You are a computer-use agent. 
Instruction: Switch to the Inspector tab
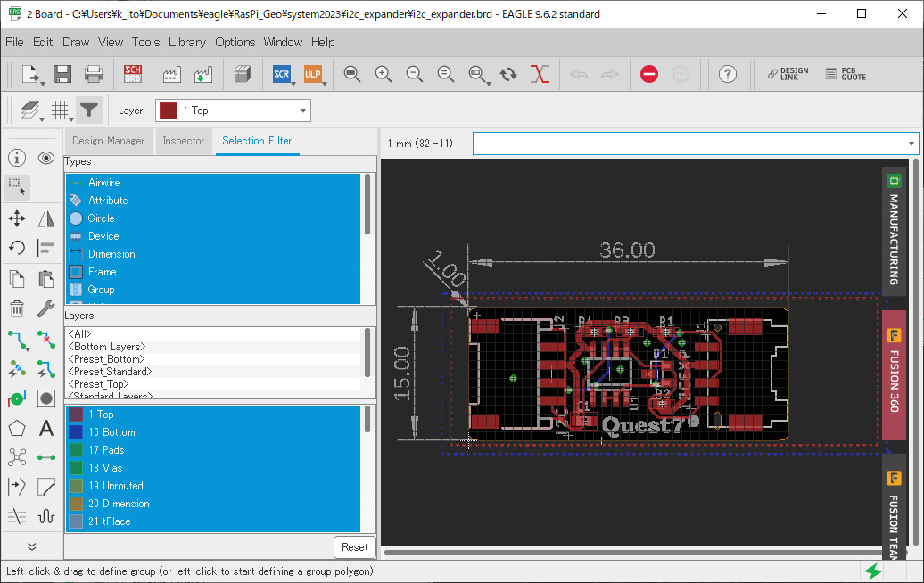click(183, 142)
